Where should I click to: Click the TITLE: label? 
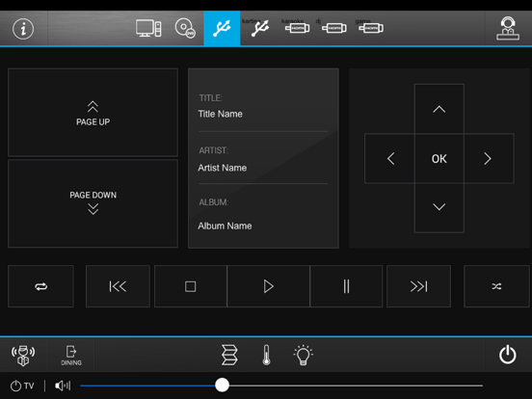point(211,98)
